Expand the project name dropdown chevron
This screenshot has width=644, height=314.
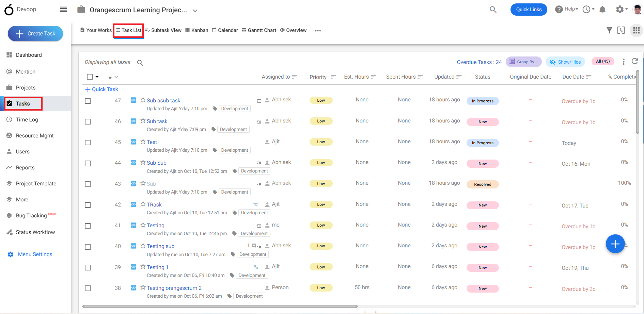pos(195,11)
